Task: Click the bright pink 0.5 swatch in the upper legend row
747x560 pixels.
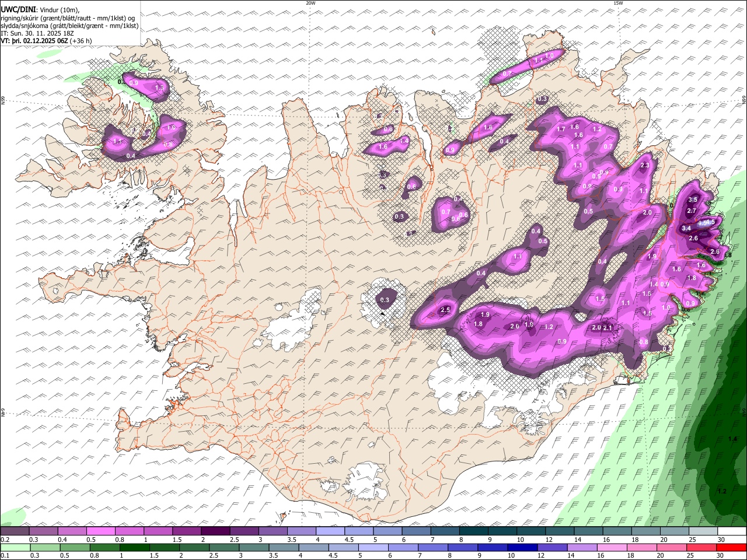Action: [x=101, y=531]
